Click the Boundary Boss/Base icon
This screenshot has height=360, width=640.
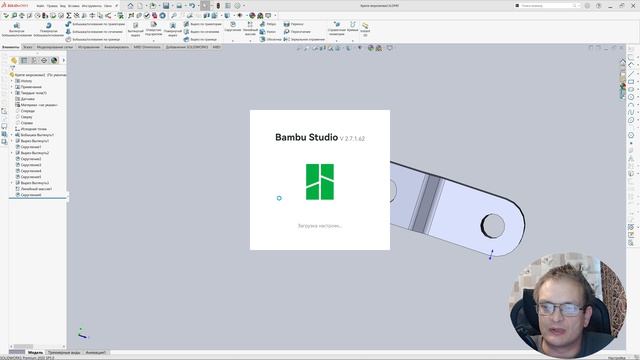(x=68, y=39)
